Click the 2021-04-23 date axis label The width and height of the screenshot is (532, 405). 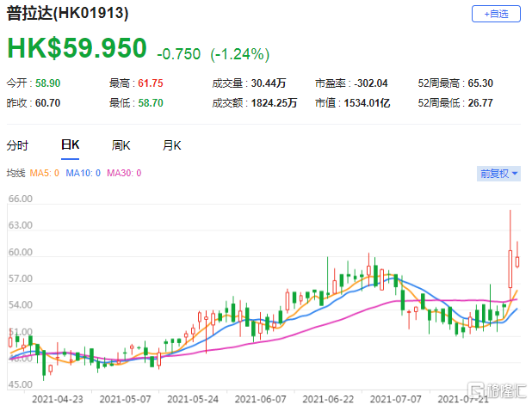[58, 399]
